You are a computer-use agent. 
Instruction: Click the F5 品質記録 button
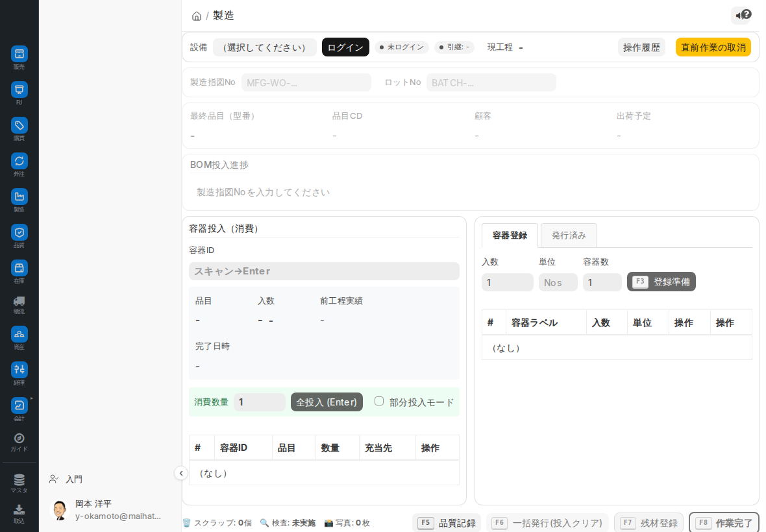tap(447, 523)
